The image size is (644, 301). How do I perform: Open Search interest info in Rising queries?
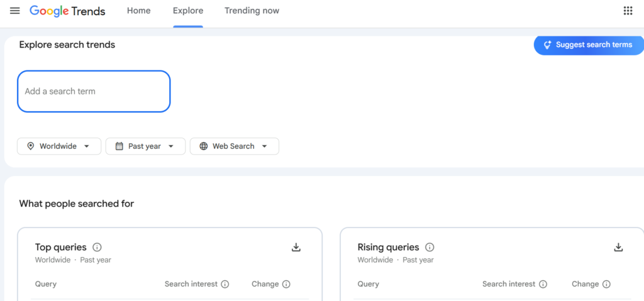click(543, 284)
